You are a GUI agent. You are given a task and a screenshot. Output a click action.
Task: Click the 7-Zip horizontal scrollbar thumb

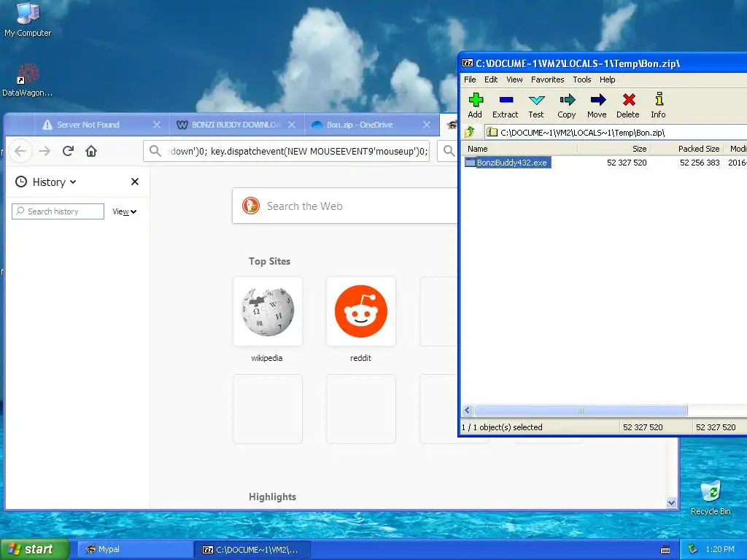581,410
